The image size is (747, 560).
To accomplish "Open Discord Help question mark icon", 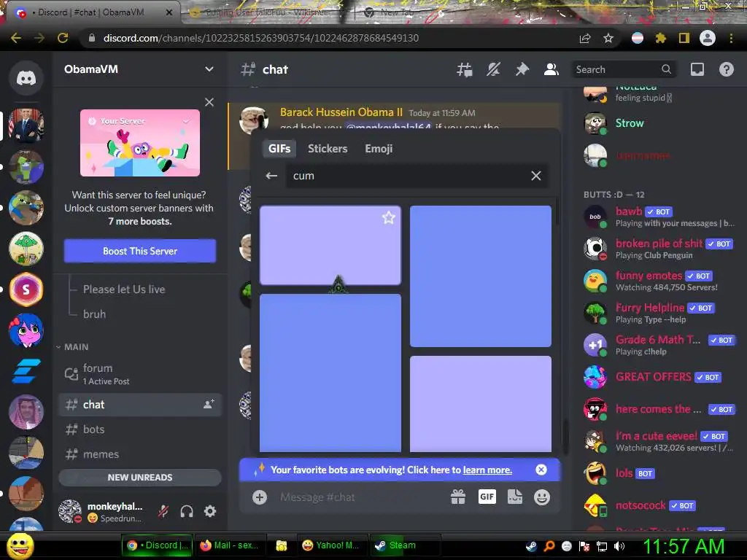I will click(726, 69).
